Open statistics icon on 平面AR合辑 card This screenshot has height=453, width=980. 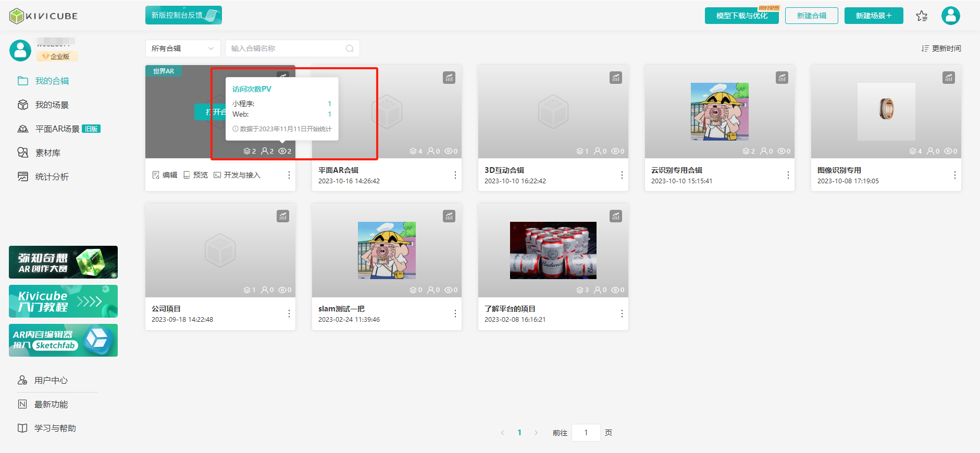click(449, 78)
